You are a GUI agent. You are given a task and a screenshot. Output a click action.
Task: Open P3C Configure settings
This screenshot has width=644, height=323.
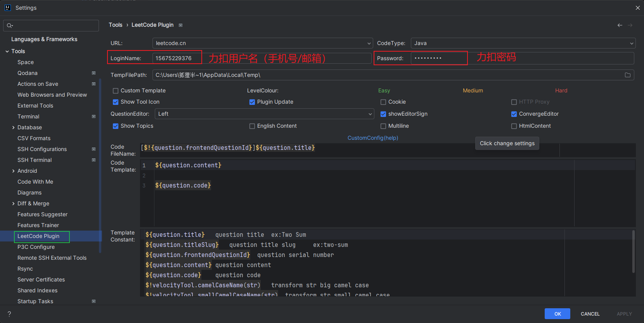(x=36, y=247)
